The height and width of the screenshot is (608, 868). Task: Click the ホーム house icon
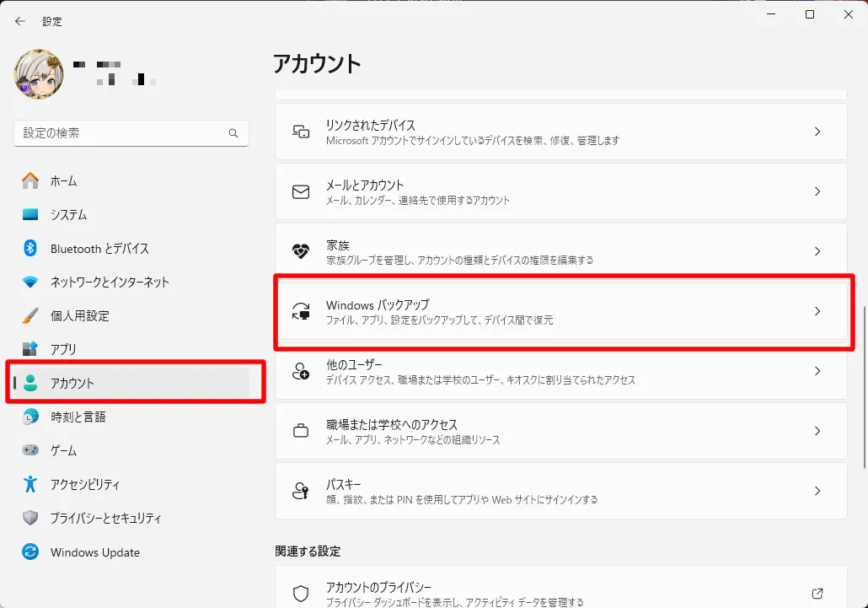(x=29, y=180)
